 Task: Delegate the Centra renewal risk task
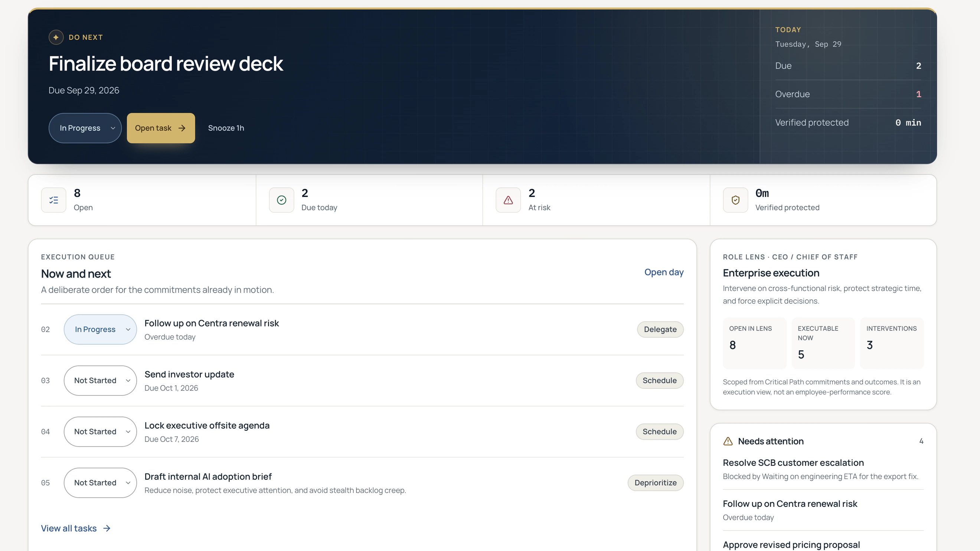pyautogui.click(x=660, y=329)
